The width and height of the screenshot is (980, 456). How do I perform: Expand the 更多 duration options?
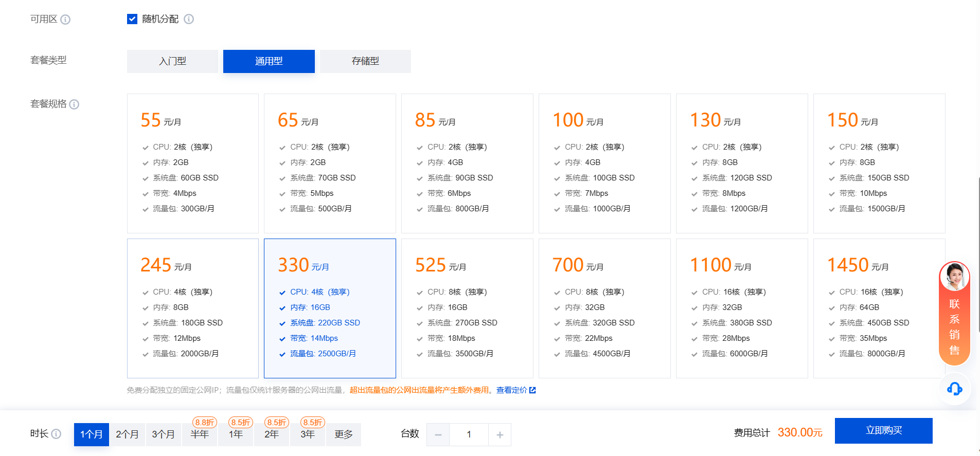(343, 434)
